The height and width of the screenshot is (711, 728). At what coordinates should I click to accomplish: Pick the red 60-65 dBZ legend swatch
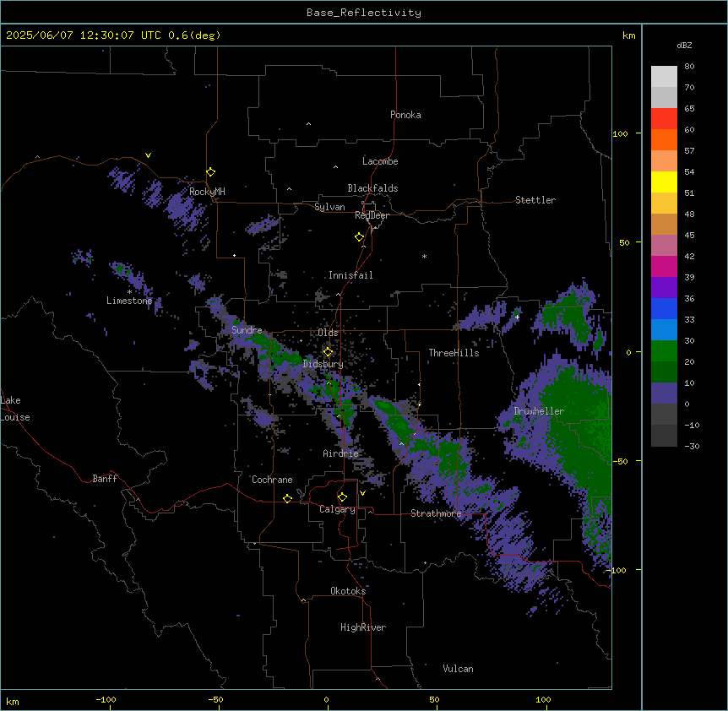(664, 118)
